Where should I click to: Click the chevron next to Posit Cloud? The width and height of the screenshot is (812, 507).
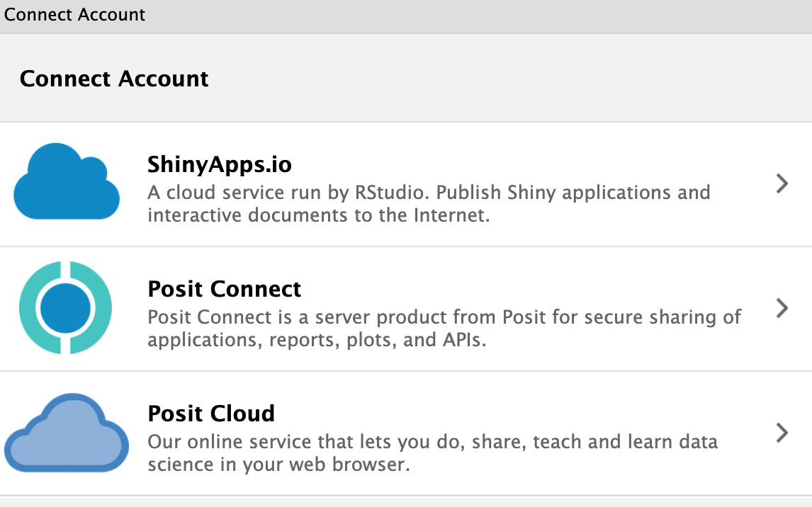point(782,433)
